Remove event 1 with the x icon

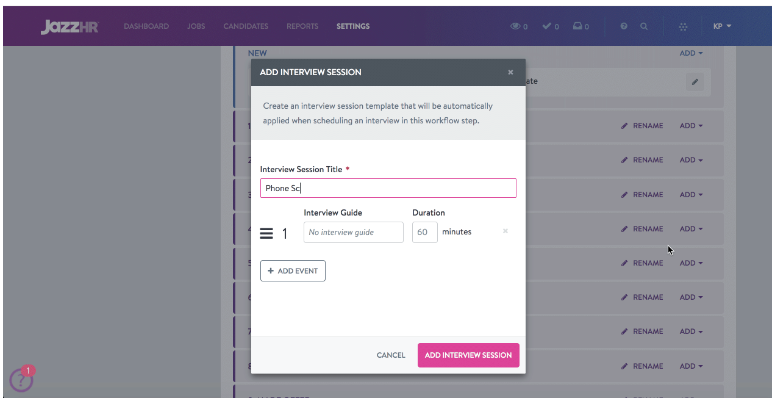coord(505,231)
